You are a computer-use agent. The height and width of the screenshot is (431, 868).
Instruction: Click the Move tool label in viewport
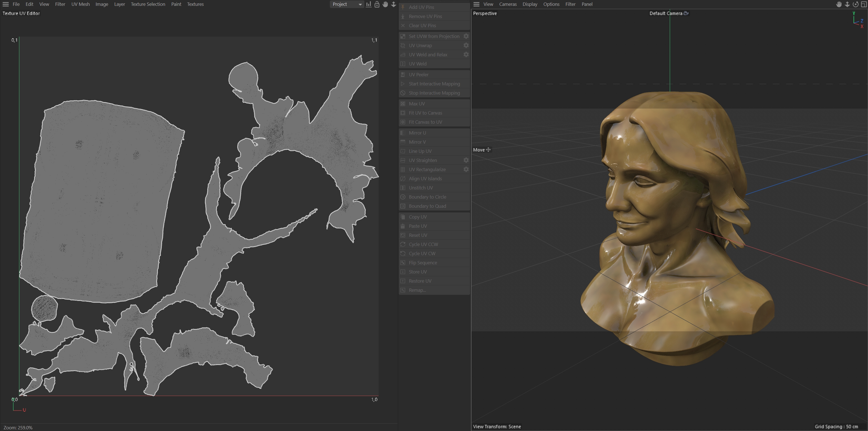click(x=479, y=150)
